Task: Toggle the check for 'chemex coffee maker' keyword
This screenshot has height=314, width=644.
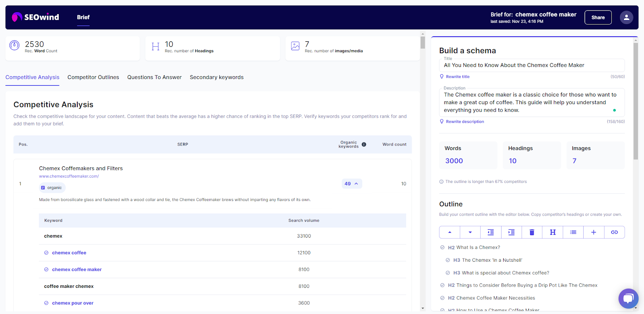Action: [46, 270]
